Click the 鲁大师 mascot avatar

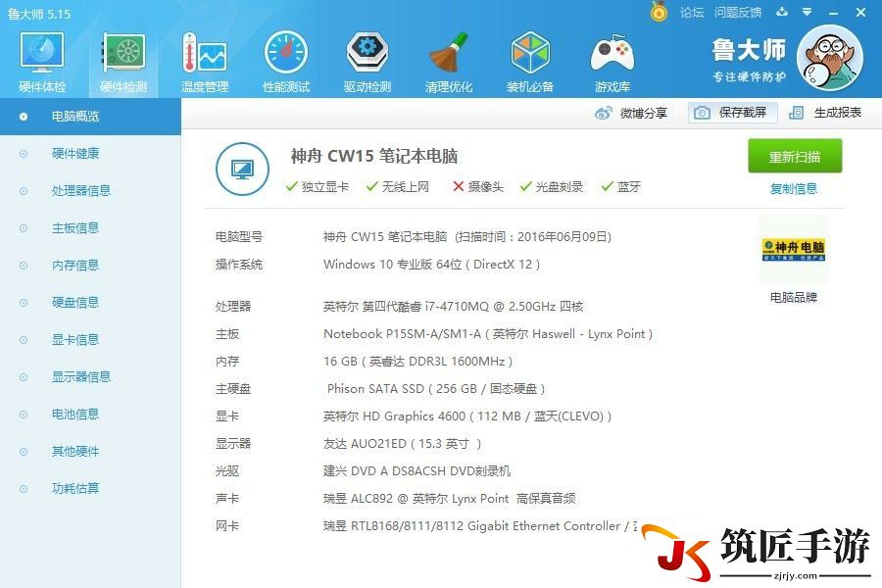coord(830,58)
